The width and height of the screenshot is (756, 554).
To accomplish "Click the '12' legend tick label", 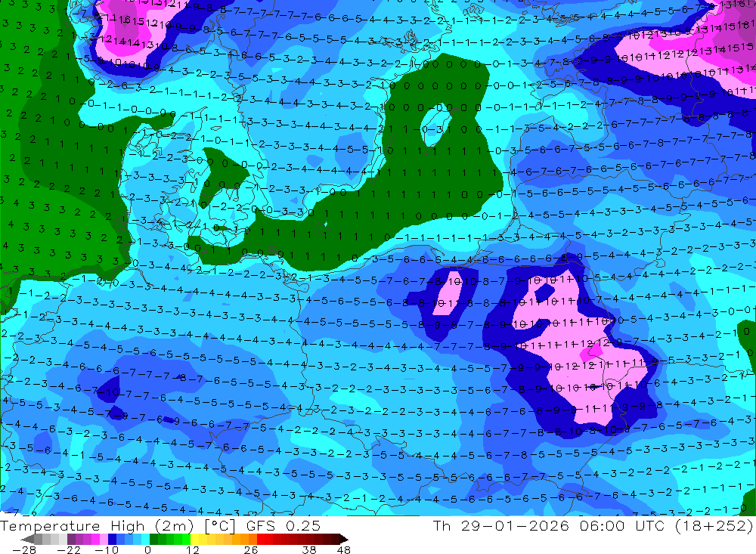I will point(192,549).
